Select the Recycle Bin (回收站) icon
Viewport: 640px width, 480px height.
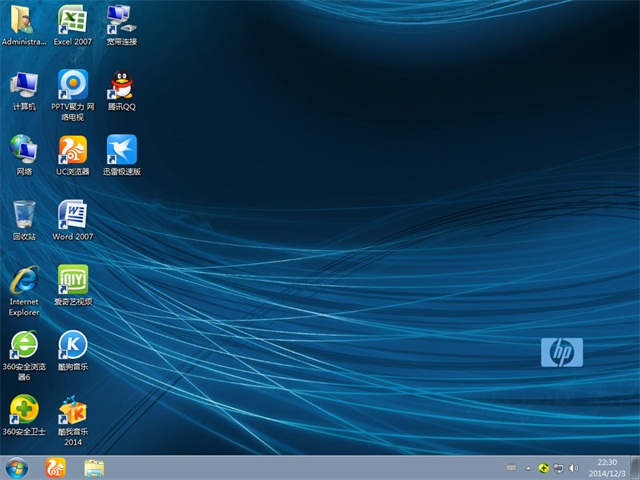click(24, 215)
